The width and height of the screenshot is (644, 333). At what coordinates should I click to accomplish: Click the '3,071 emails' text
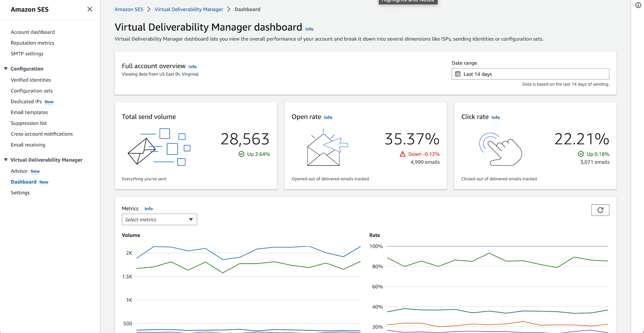click(594, 162)
